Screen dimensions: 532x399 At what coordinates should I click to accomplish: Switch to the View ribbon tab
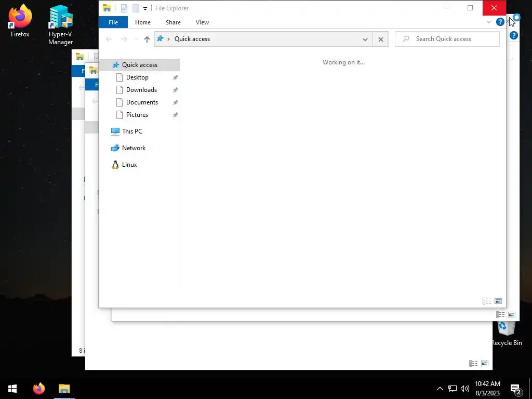[x=202, y=22]
